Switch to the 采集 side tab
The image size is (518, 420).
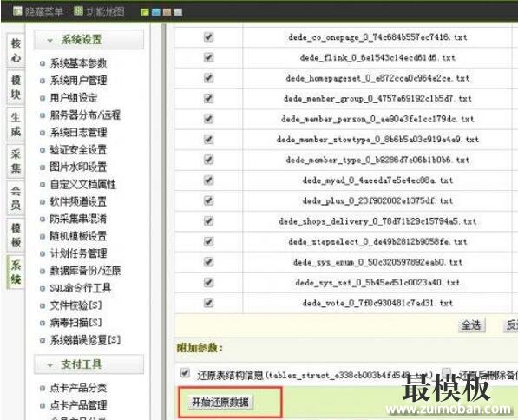(x=16, y=161)
